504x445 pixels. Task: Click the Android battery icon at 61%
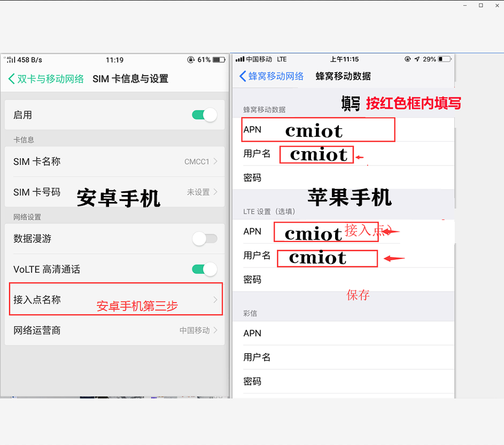pos(219,60)
